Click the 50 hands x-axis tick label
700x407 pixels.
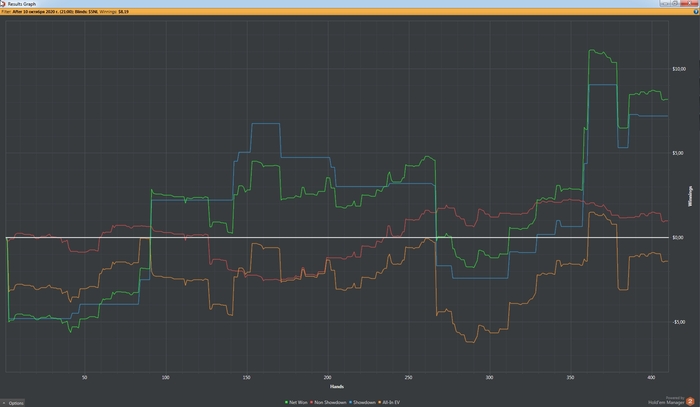pos(84,378)
